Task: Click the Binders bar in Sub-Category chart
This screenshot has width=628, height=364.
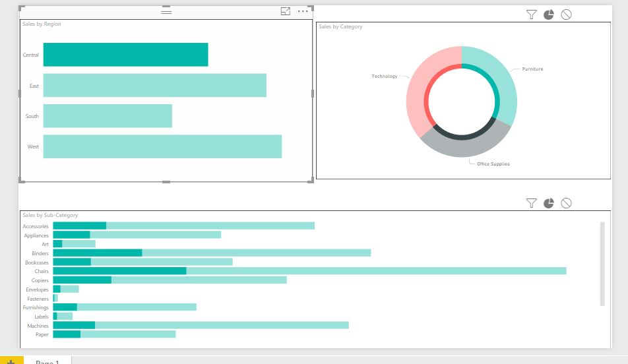Action: [x=212, y=253]
